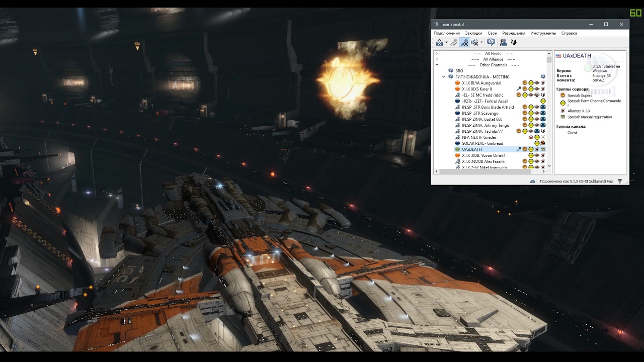Select user IN.SP ZIMA. Johnny Tengu

point(486,125)
